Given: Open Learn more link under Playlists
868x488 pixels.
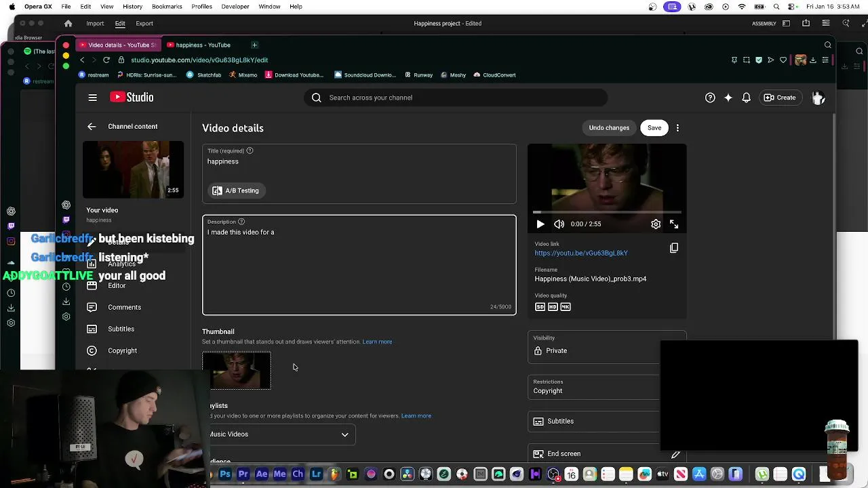Looking at the screenshot, I should click(x=416, y=416).
